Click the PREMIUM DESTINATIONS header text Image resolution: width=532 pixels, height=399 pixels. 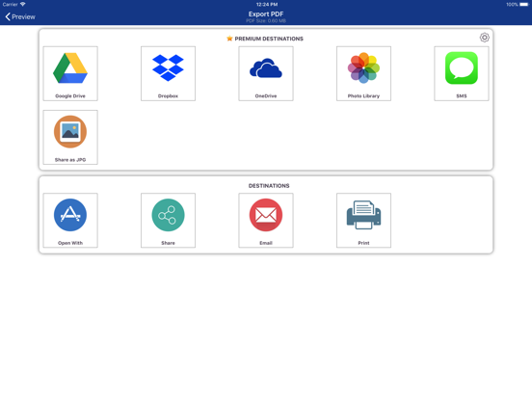[x=269, y=39]
